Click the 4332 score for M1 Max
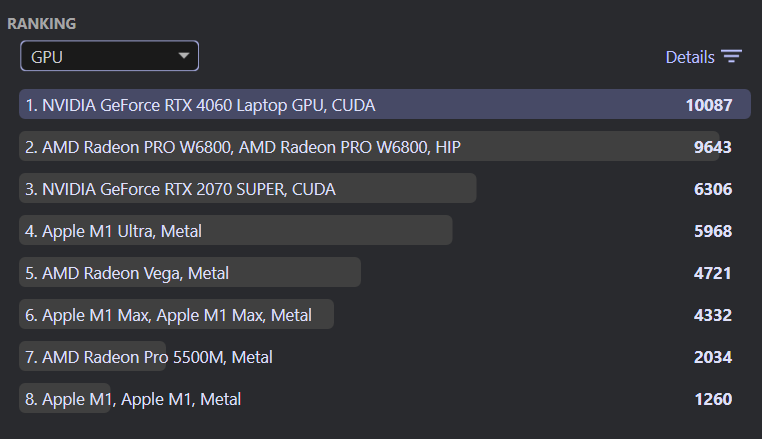The image size is (762, 439). [x=712, y=315]
